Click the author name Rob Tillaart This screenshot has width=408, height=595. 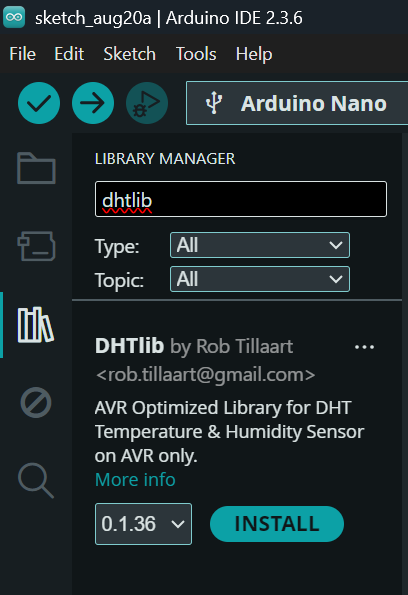[x=245, y=346]
